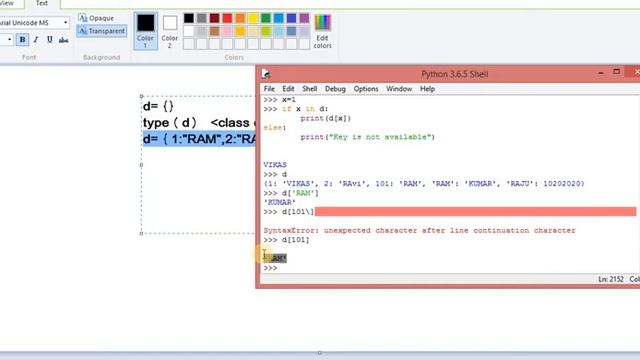Pick the orange color swatch
This screenshot has width=640, height=360.
tap(240, 18)
